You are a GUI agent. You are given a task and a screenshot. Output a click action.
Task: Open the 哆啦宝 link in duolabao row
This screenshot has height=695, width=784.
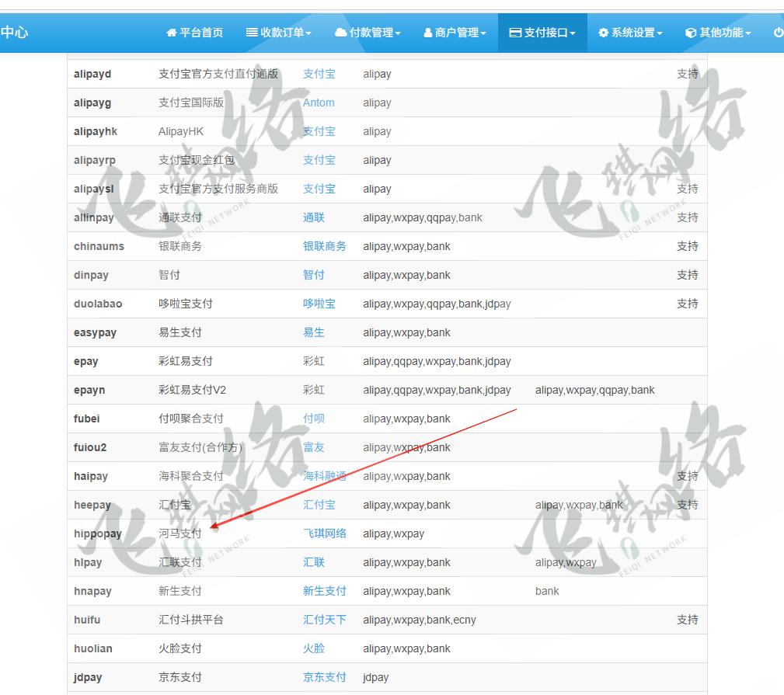pos(319,304)
